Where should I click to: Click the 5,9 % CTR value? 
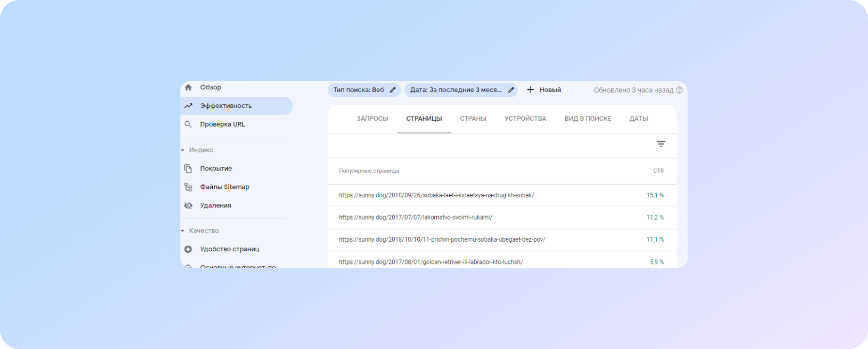657,262
